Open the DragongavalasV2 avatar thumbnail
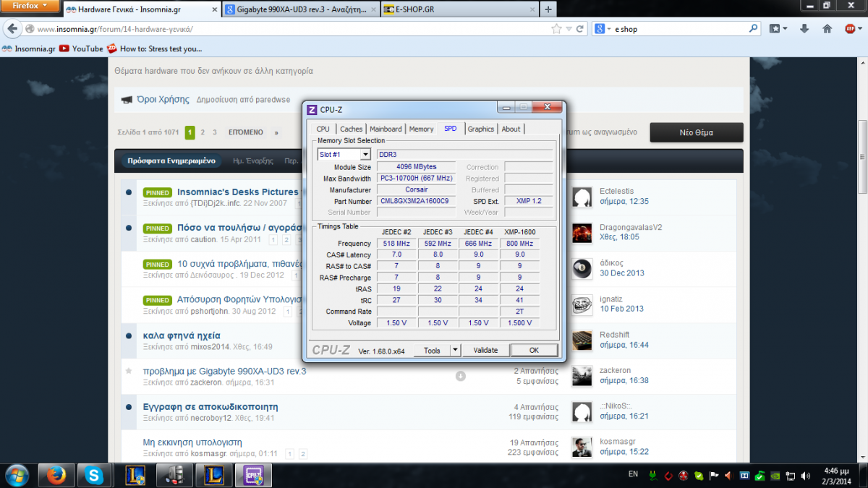 click(582, 232)
